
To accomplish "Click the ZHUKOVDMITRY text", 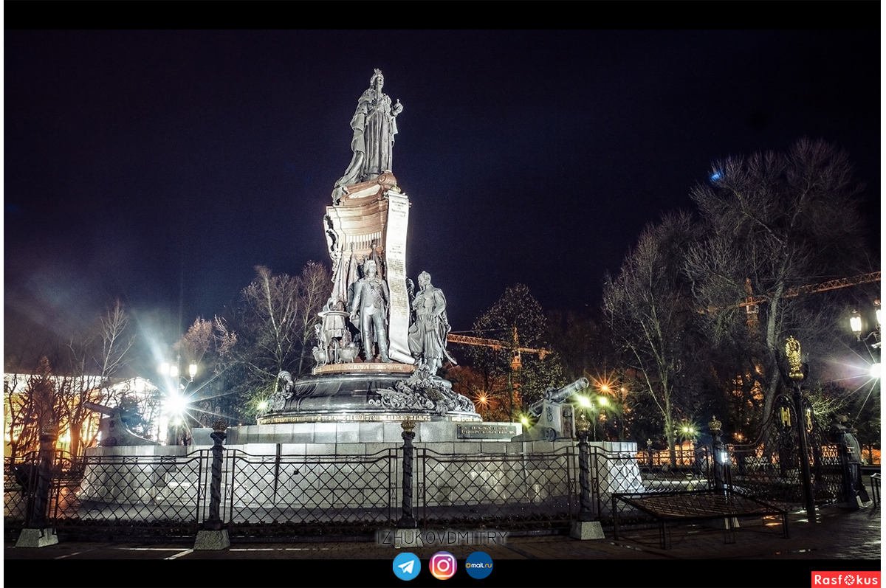I will [x=442, y=538].
